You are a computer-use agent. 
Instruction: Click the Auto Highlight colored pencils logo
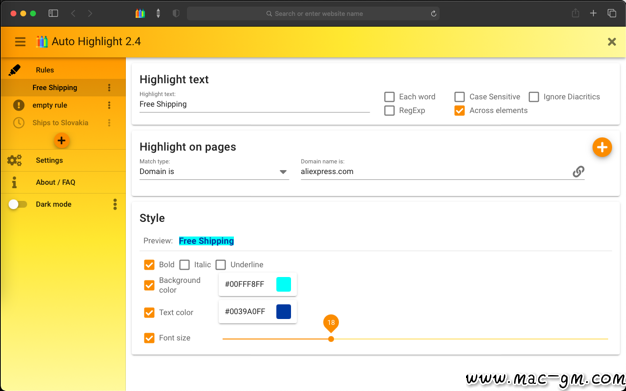click(42, 42)
